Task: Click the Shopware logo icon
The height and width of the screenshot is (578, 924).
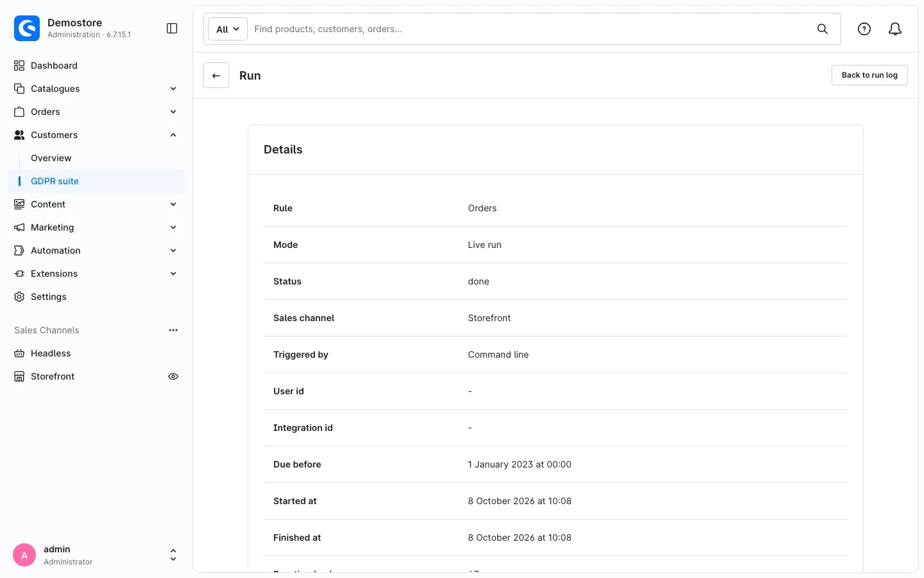Action: (27, 28)
